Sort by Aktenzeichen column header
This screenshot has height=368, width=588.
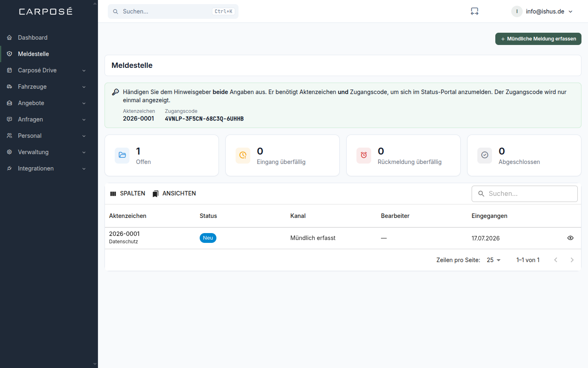click(x=127, y=216)
